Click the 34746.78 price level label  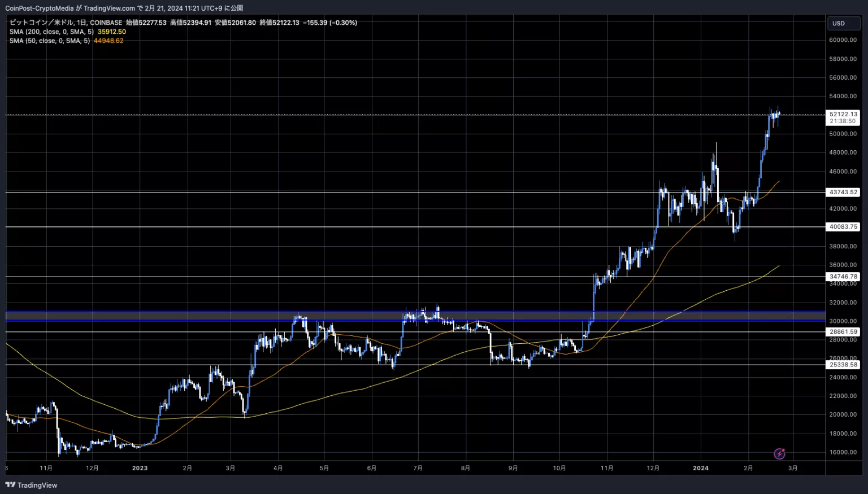coord(843,277)
